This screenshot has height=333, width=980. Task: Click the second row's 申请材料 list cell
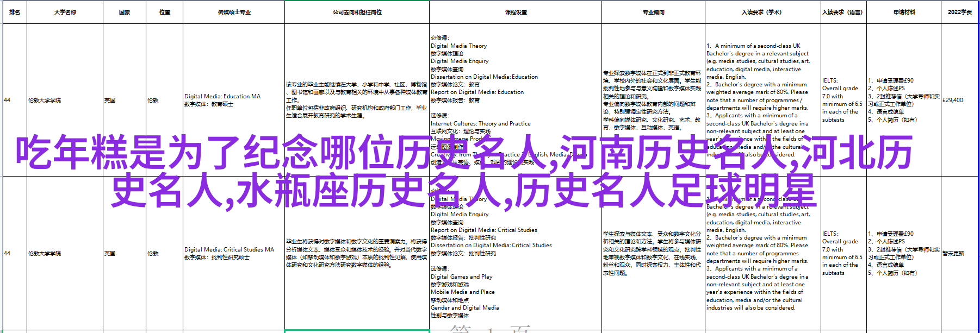[903, 253]
